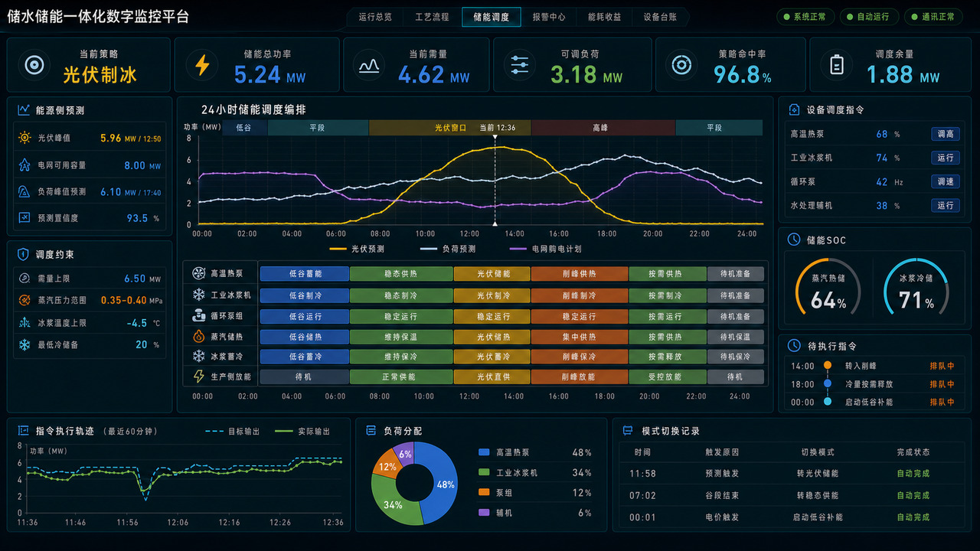
Task: Click the snowflake icon for 工业冰浆机 row
Action: click(199, 295)
